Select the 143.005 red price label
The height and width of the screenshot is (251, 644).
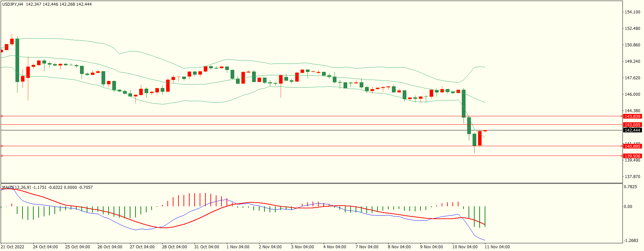point(632,125)
